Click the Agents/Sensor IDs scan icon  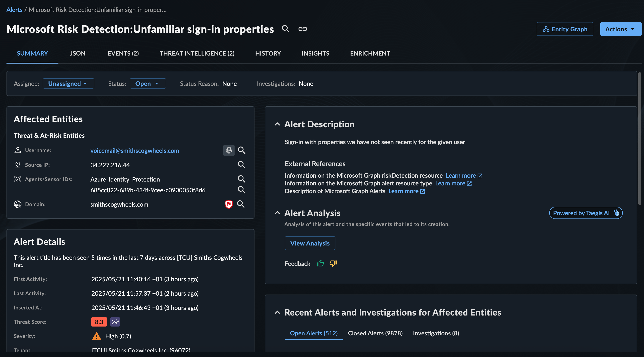click(x=18, y=179)
